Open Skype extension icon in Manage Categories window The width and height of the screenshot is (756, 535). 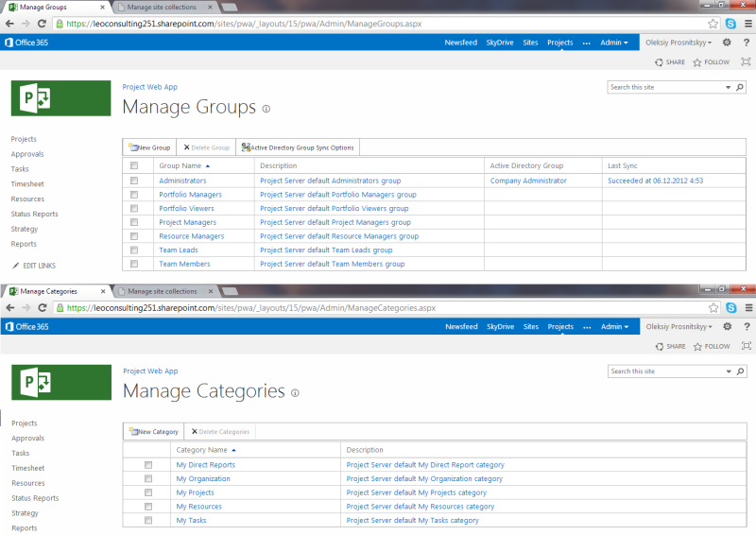coord(731,308)
